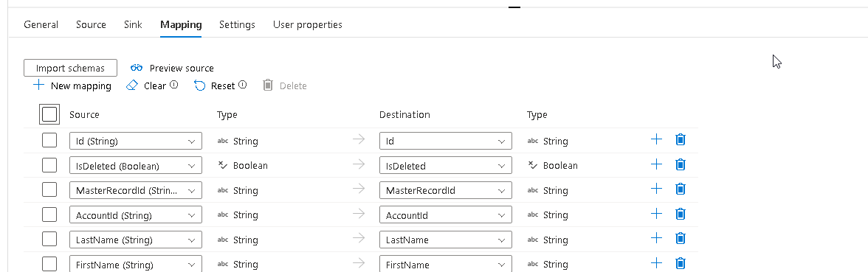Image resolution: width=868 pixels, height=272 pixels.
Task: Check the box for the IsDeleted row
Action: [49, 165]
